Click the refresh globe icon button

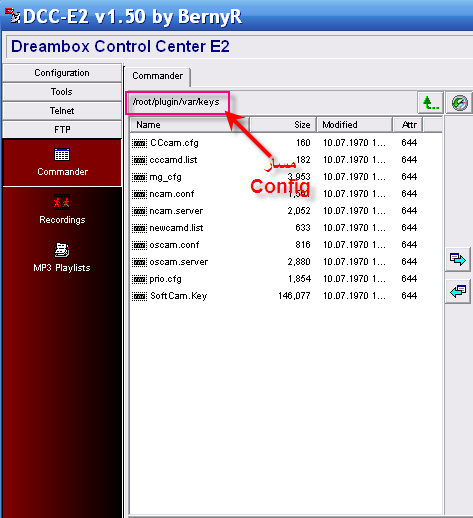click(x=460, y=102)
